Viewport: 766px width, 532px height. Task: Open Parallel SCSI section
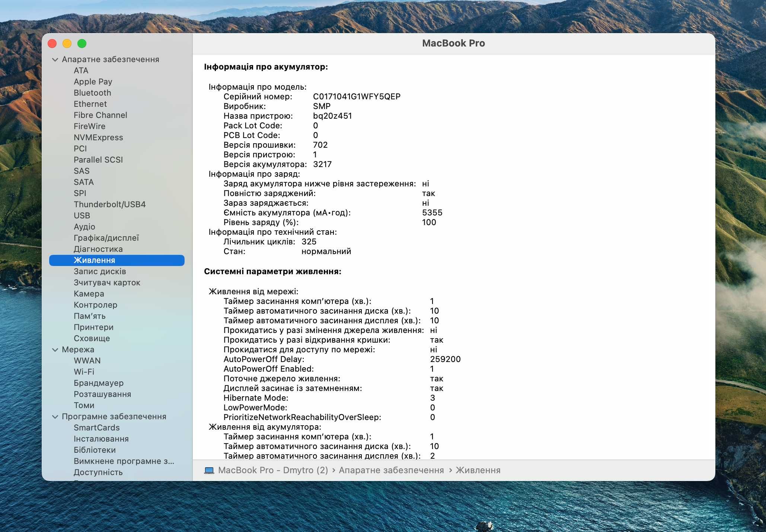98,160
